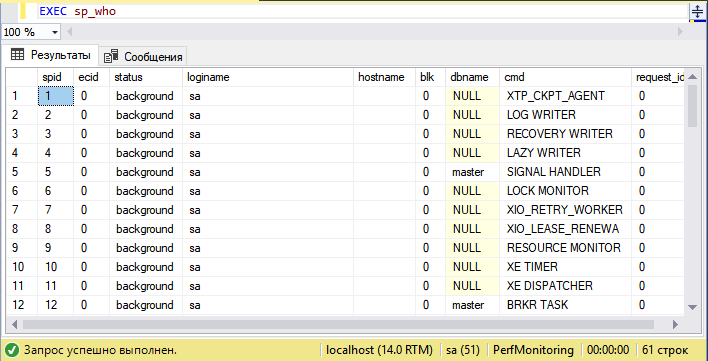Select the BRKR TASK cmd cell
The width and height of the screenshot is (708, 361).
click(565, 305)
